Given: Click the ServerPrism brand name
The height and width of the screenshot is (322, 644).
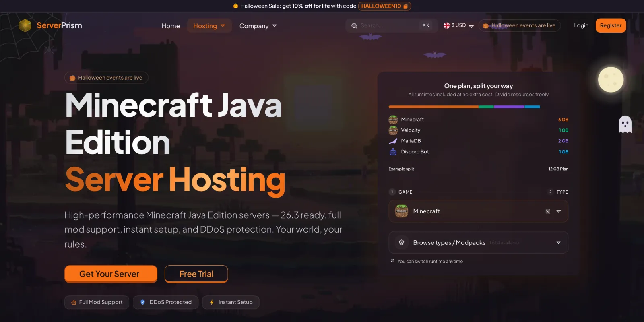Looking at the screenshot, I should pos(59,25).
